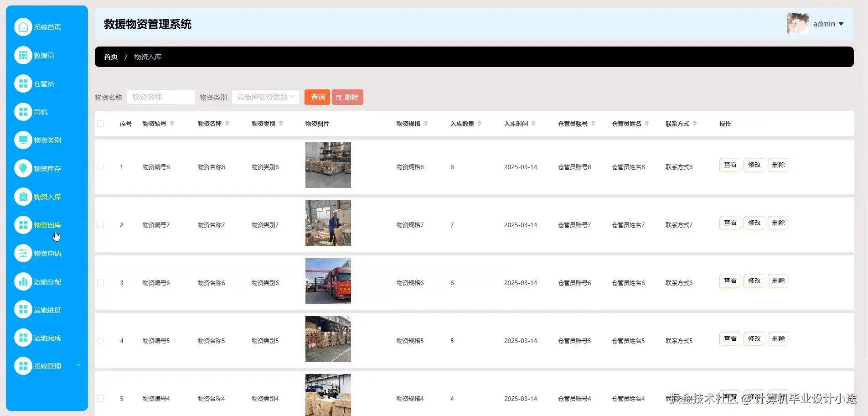Click 删除 for 物资编号6
The image size is (868, 416).
[x=779, y=281]
